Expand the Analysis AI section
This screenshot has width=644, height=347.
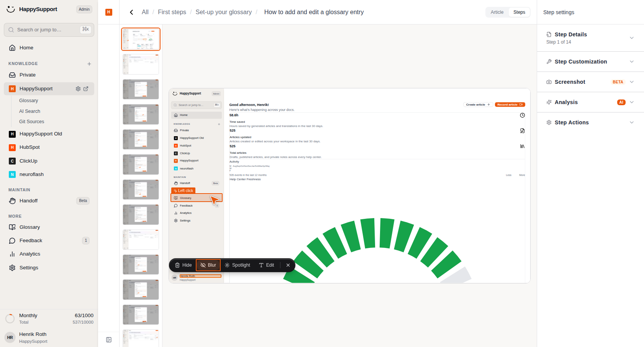click(x=590, y=102)
